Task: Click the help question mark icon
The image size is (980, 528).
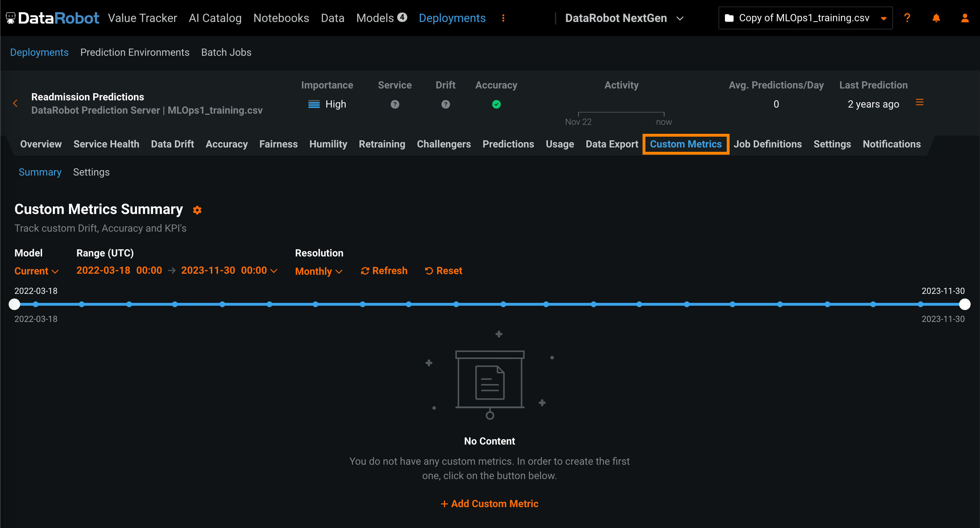Action: tap(907, 18)
